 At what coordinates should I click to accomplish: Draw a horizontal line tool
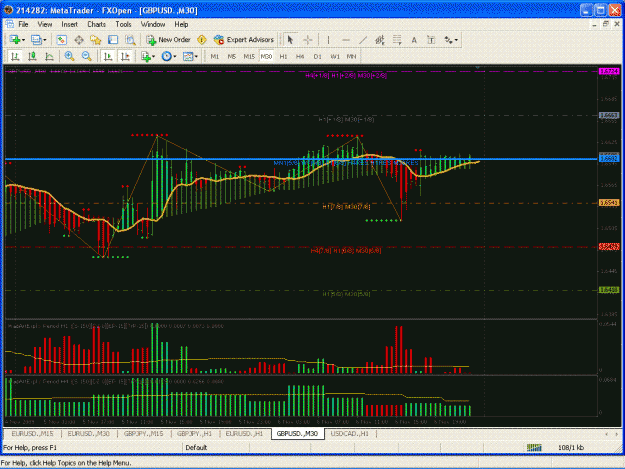click(346, 40)
